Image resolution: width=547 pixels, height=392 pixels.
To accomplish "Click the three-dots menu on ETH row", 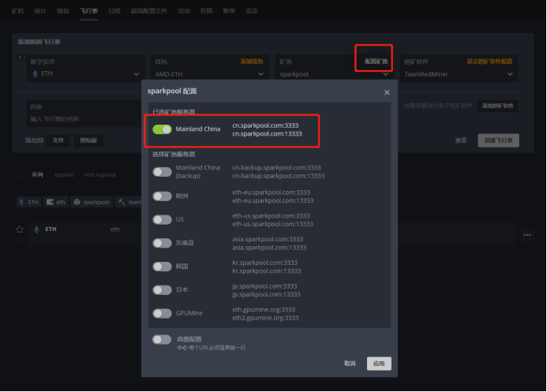I will tap(526, 234).
